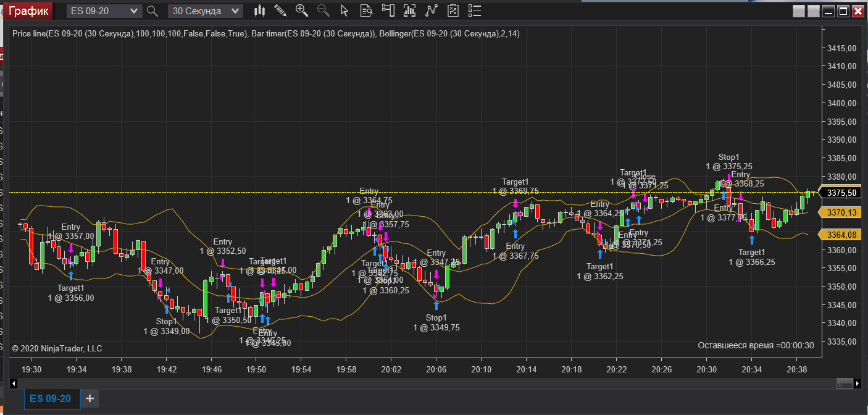Click the 19:46 time axis label
This screenshot has height=415, width=868.
(212, 369)
